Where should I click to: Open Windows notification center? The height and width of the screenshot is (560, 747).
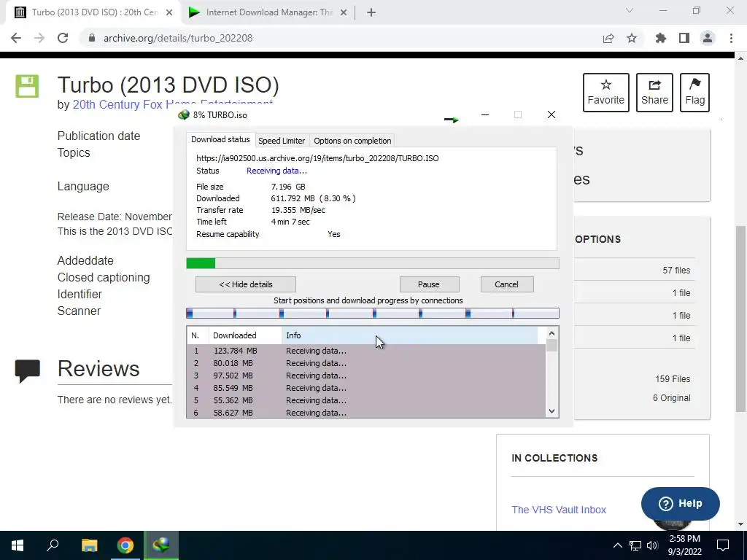pyautogui.click(x=723, y=545)
